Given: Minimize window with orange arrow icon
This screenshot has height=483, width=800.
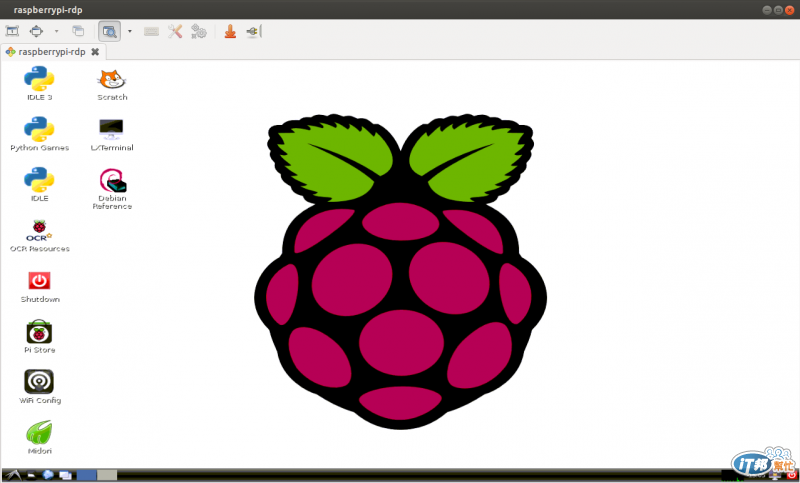Looking at the screenshot, I should 230,31.
